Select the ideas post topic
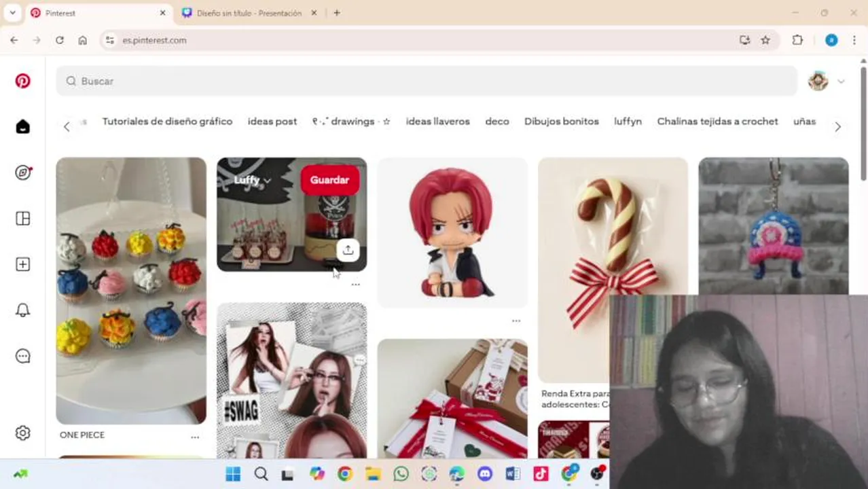 [272, 122]
